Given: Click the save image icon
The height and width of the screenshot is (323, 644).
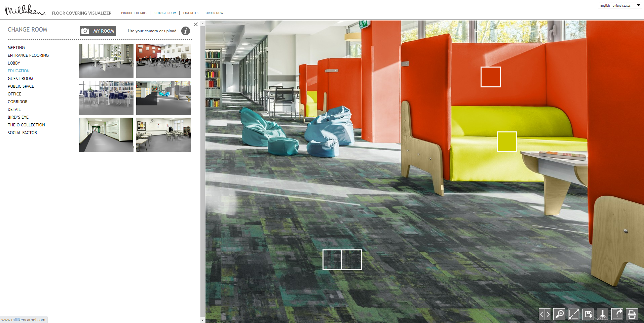Looking at the screenshot, I should (x=588, y=314).
